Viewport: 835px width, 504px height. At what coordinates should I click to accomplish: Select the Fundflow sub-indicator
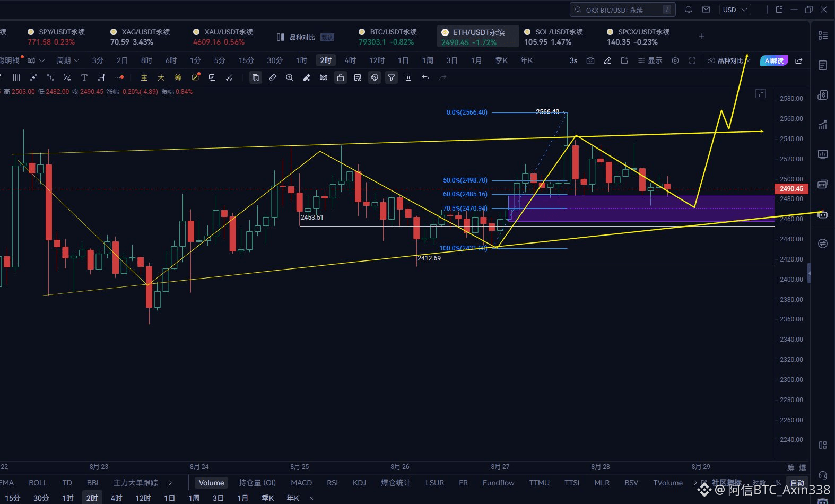click(498, 483)
